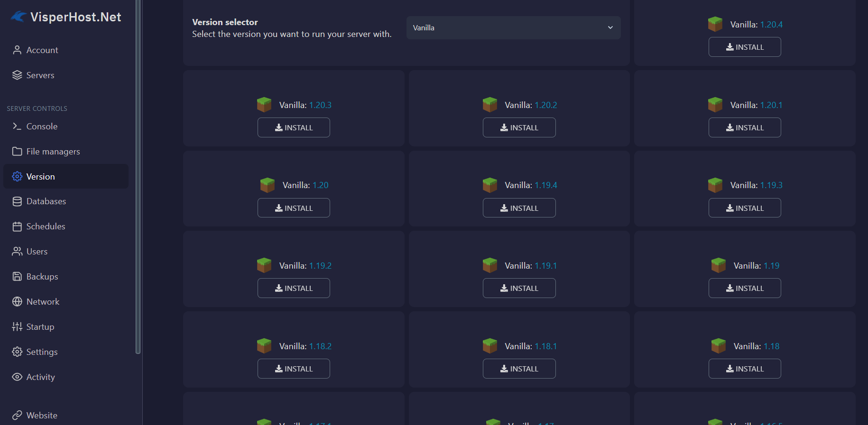This screenshot has height=425, width=868.
Task: Click grass block icon for Vanilla 1.20.4
Action: (x=715, y=24)
